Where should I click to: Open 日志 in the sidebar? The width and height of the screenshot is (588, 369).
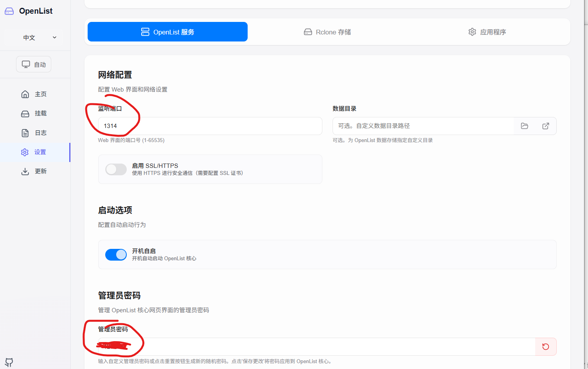(x=35, y=133)
